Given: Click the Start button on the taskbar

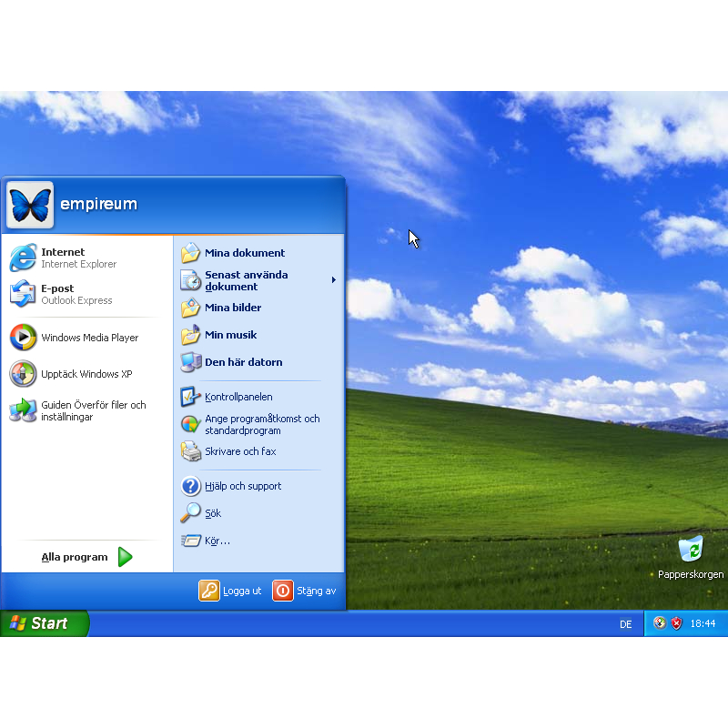Looking at the screenshot, I should tap(44, 623).
